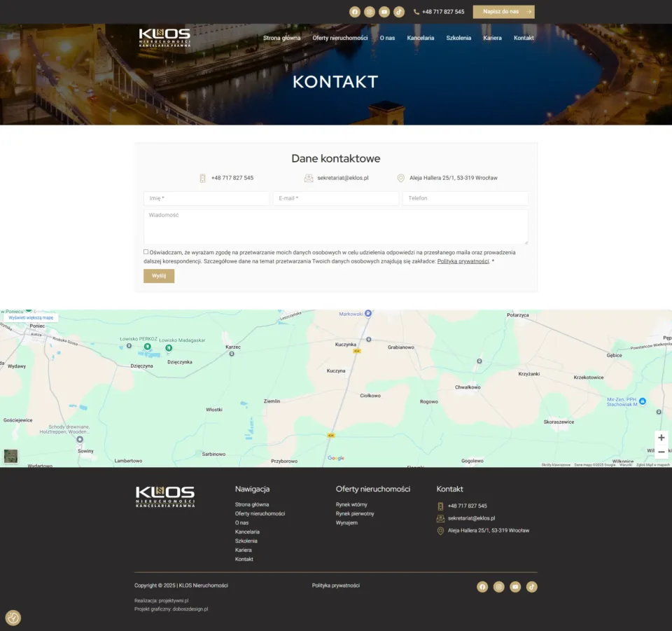Click phone handset icon in top bar
This screenshot has height=631, width=672.
416,12
